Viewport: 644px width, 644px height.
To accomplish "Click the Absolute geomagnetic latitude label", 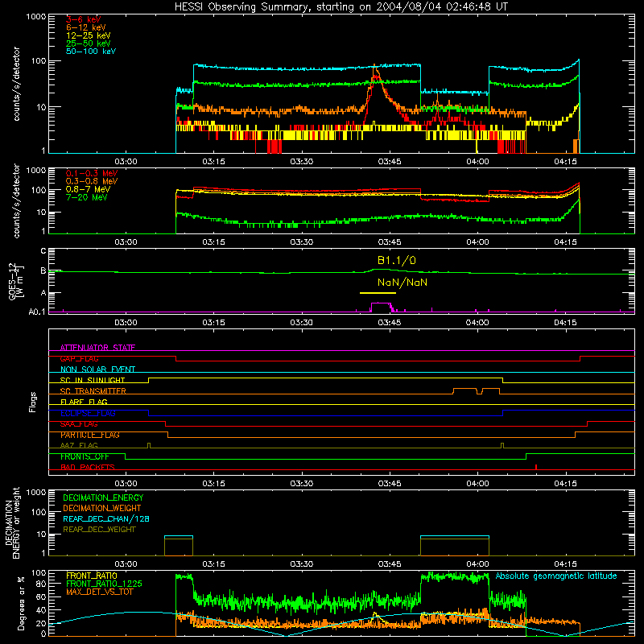I will [x=556, y=576].
